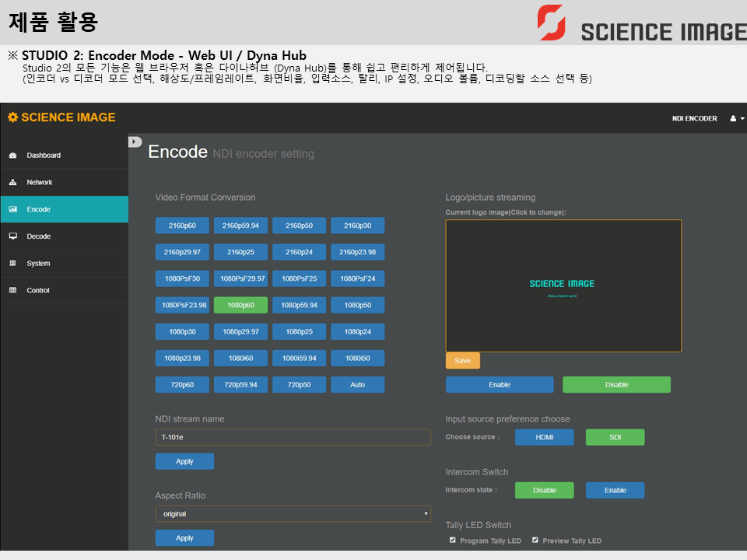This screenshot has width=747, height=560.
Task: Choose HDMI as input source
Action: [x=545, y=437]
